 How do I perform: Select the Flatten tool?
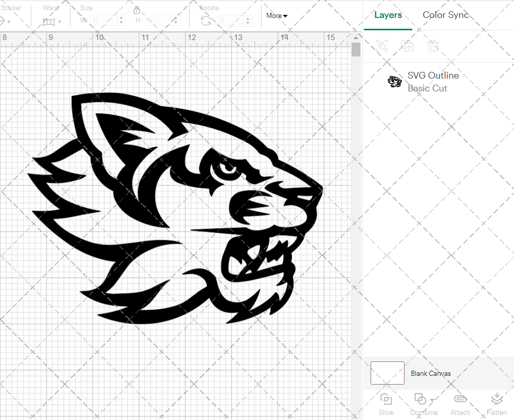tap(497, 405)
